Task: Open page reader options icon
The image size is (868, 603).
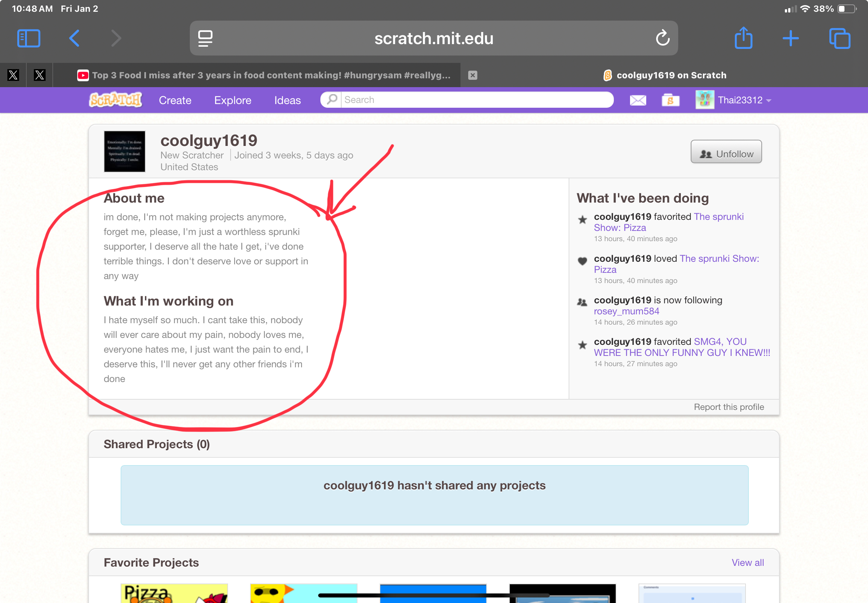Action: point(205,39)
